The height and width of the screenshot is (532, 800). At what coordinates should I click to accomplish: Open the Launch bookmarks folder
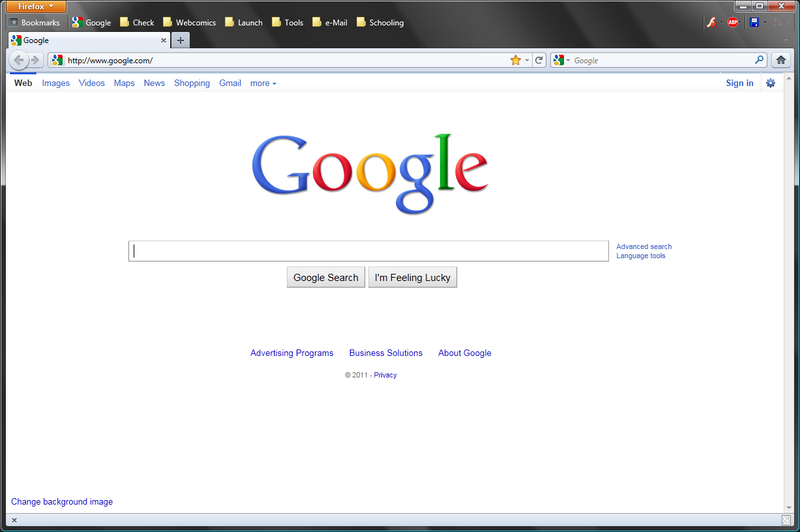coord(244,22)
